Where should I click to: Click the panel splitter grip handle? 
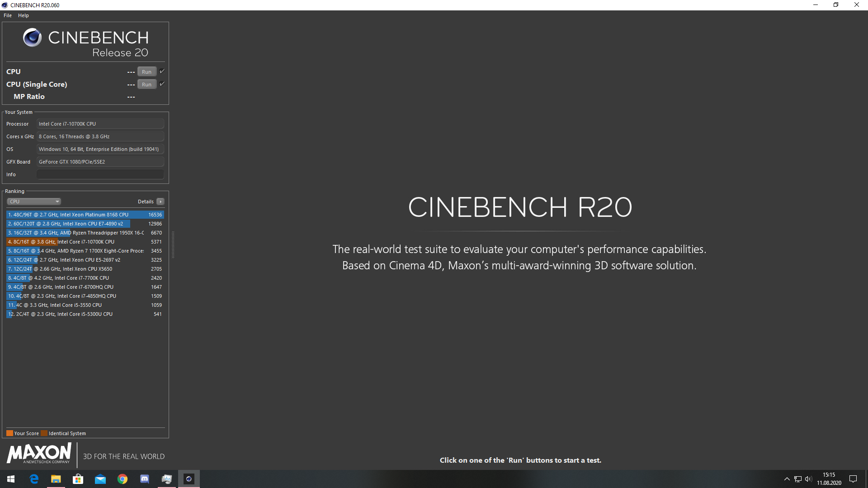(x=173, y=244)
